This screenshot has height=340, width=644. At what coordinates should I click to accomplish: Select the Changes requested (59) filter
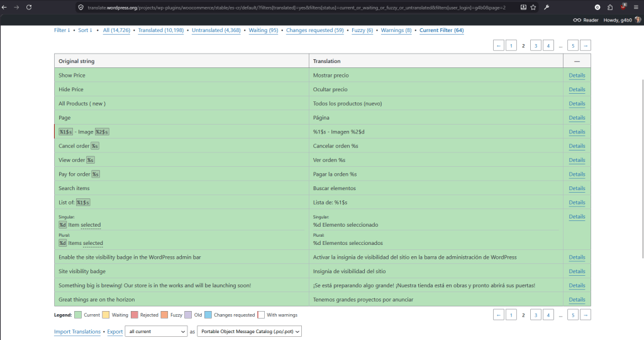pos(314,30)
